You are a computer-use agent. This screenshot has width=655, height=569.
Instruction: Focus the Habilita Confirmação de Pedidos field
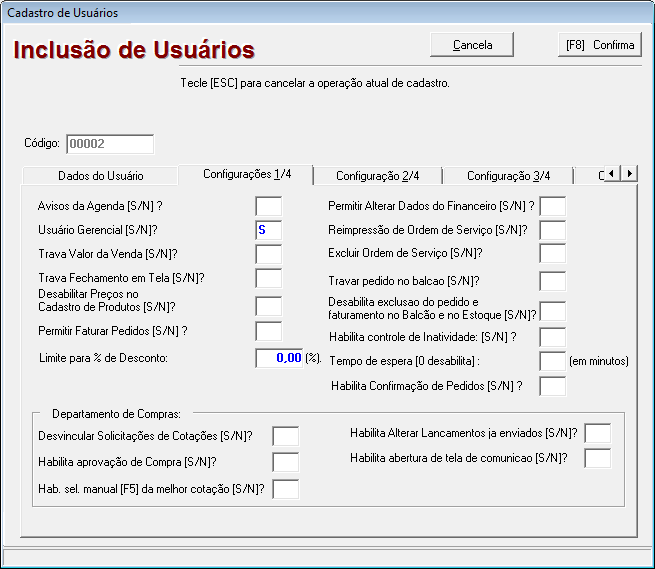coord(552,386)
